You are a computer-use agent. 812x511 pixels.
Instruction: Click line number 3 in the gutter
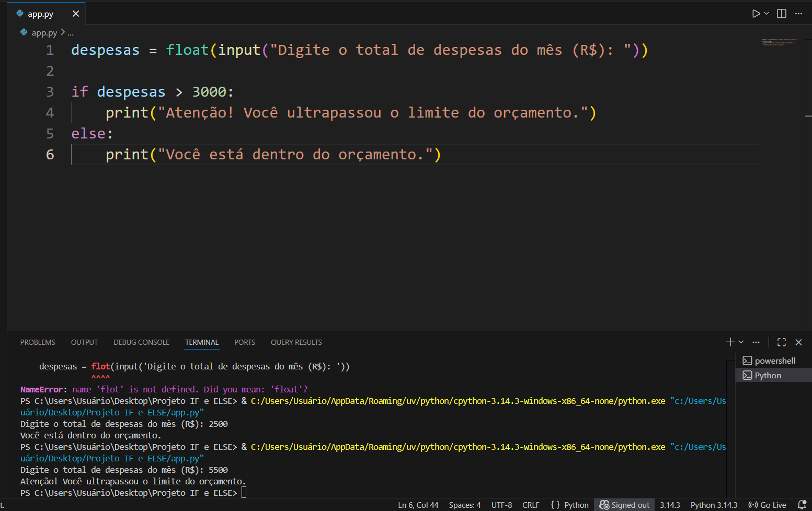(x=50, y=92)
